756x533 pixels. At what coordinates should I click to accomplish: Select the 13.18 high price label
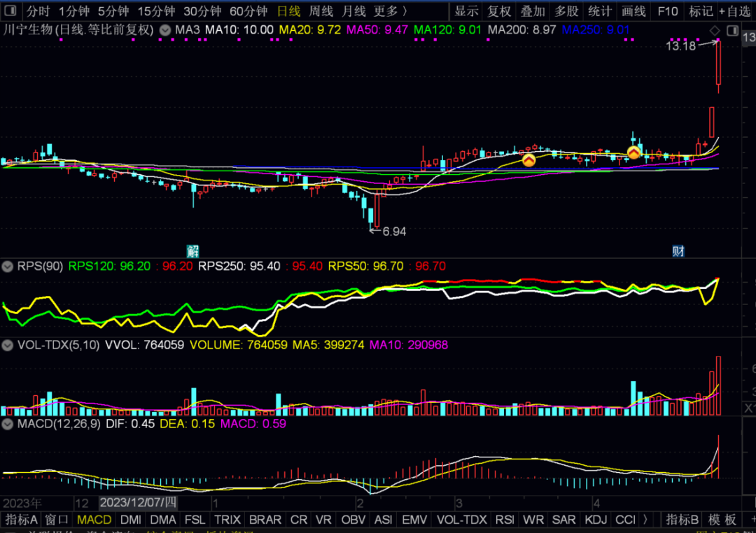coord(680,45)
